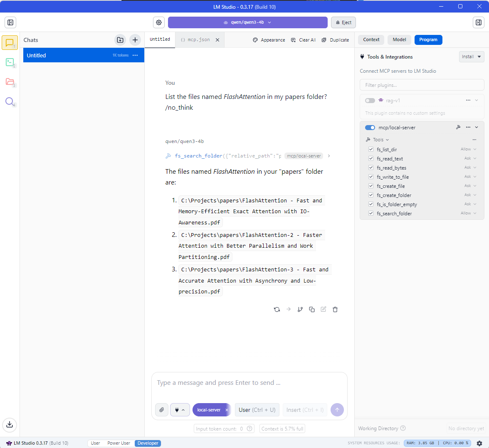Viewport: 489px width, 448px height.
Task: Open the qwen/qwen3-4b model selector
Action: (x=248, y=22)
